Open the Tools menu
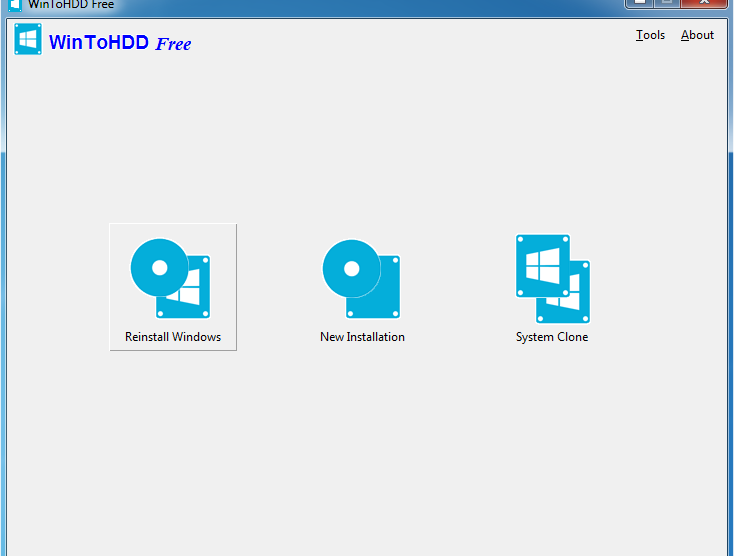 click(650, 35)
